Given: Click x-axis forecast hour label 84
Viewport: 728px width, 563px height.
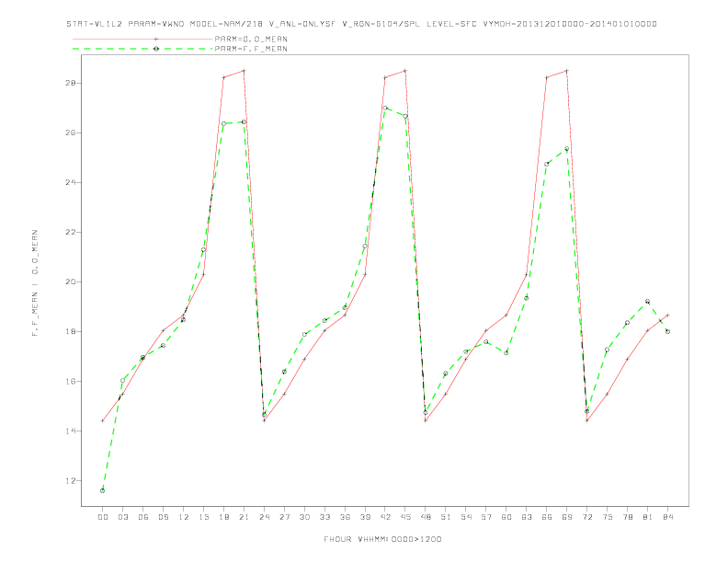Looking at the screenshot, I should coord(667,517).
